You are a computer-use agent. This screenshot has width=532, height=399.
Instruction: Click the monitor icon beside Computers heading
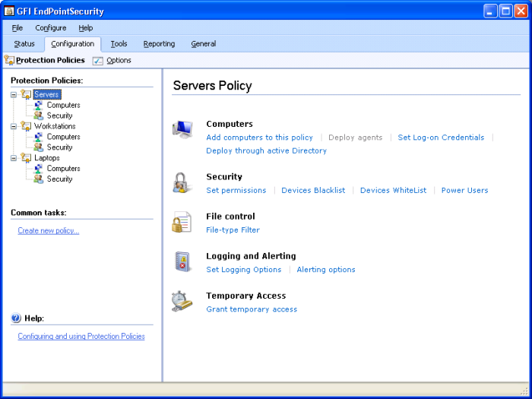pos(182,129)
